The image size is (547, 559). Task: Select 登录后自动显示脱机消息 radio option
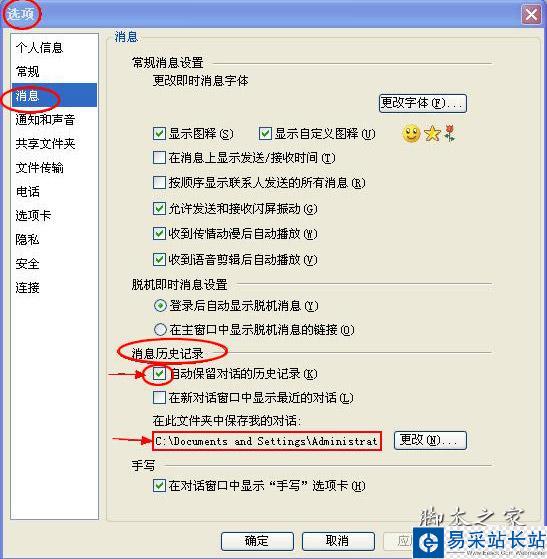(160, 306)
